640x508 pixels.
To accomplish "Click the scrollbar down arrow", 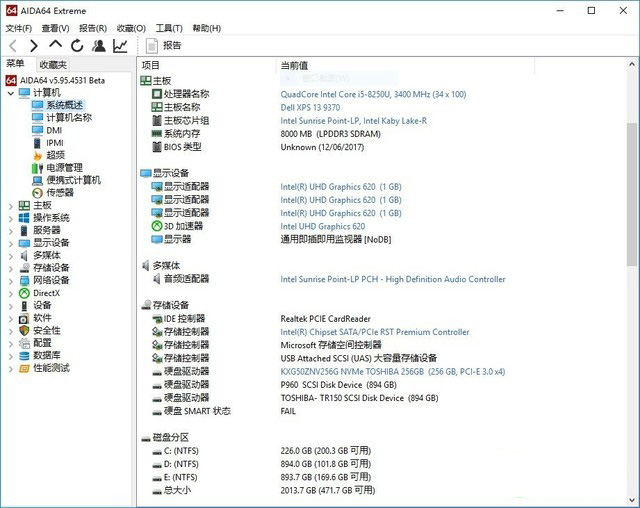I will (632, 501).
